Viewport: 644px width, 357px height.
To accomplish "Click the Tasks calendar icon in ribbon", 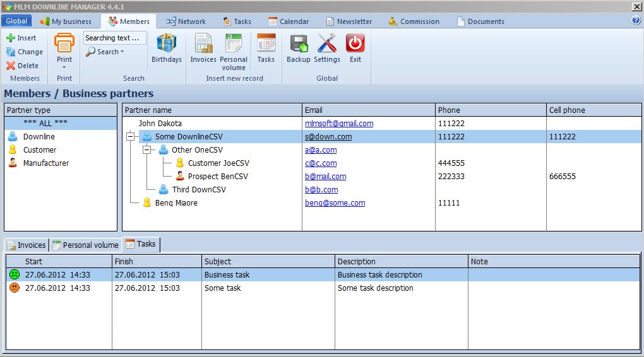I will (266, 44).
